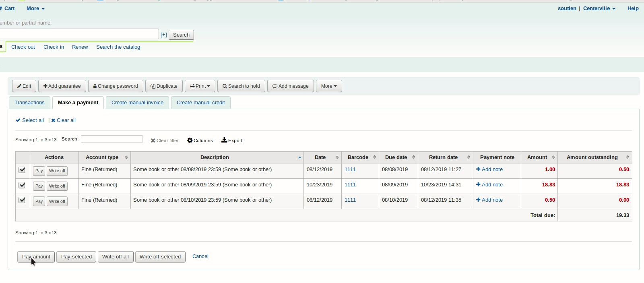644x283 pixels.
Task: Expand the Print dropdown button
Action: tap(200, 86)
